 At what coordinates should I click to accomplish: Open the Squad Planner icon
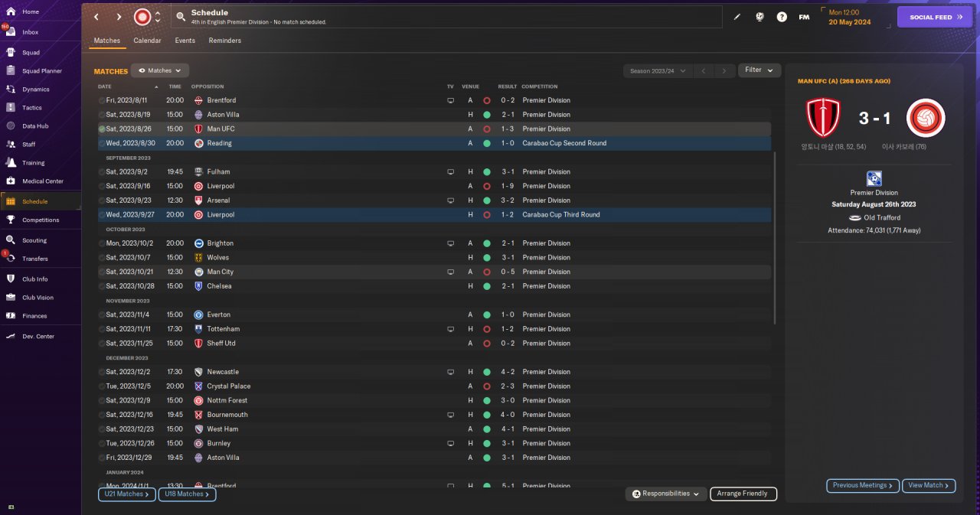pyautogui.click(x=11, y=71)
